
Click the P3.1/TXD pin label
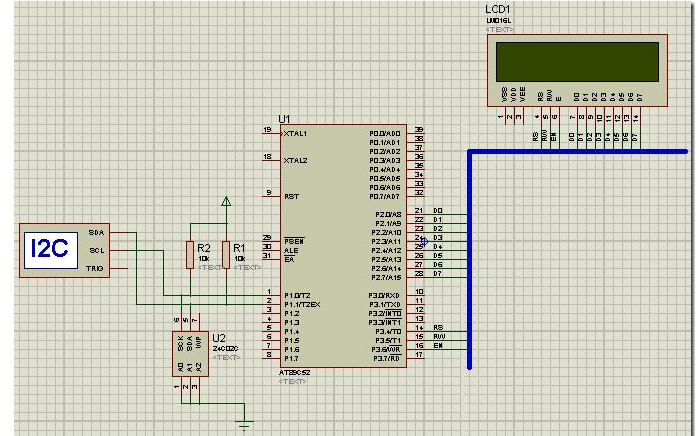(384, 304)
